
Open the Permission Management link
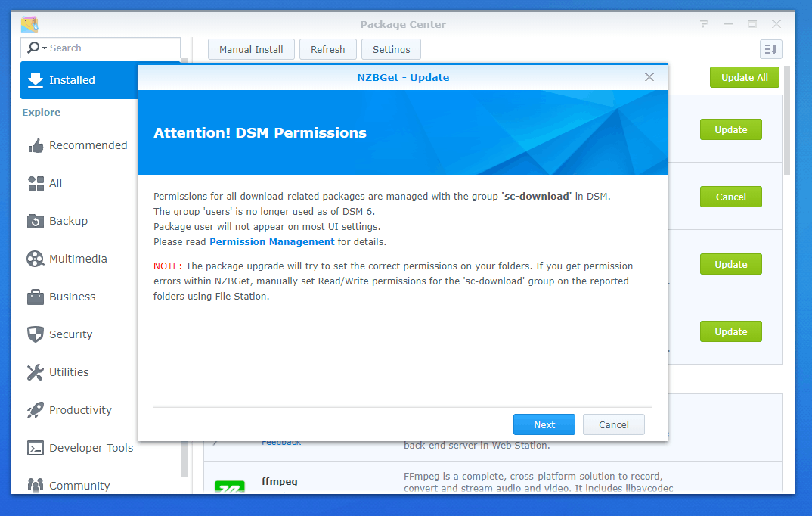272,241
